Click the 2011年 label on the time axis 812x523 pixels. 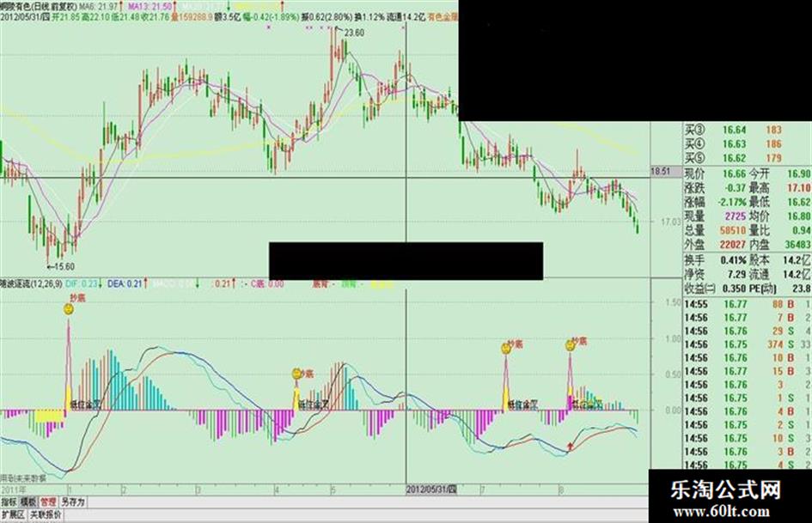click(14, 490)
